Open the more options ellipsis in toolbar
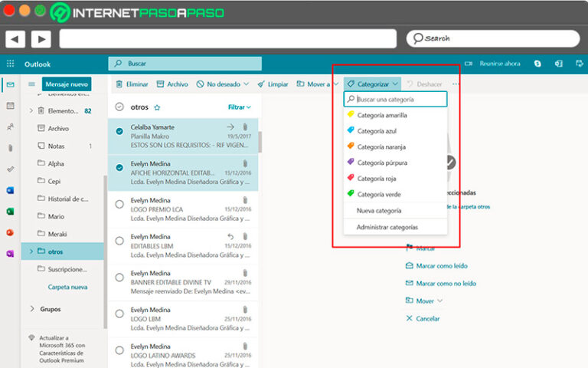The width and height of the screenshot is (588, 368). point(456,84)
